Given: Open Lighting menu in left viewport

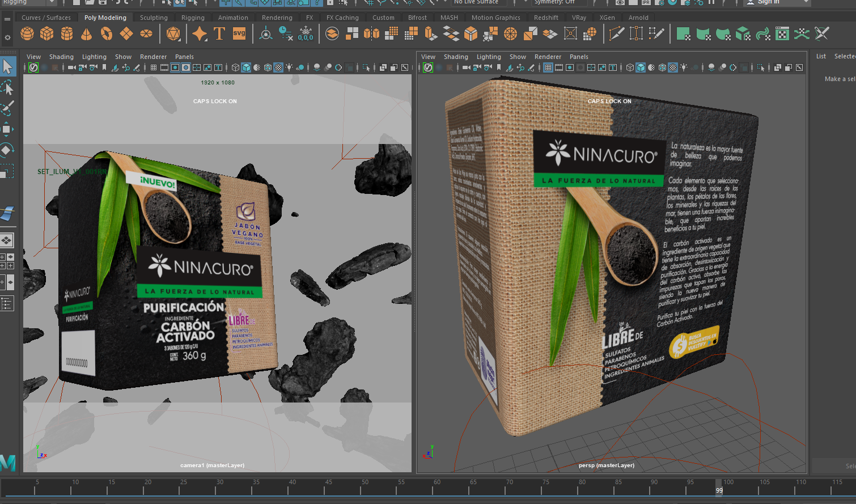Looking at the screenshot, I should [94, 57].
